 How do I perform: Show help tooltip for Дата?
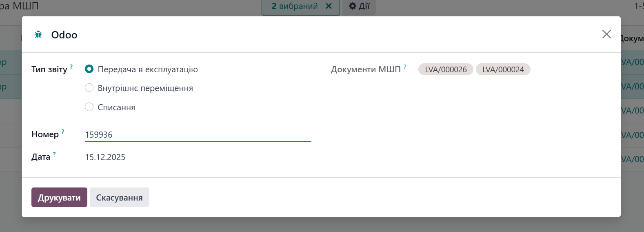pyautogui.click(x=54, y=154)
